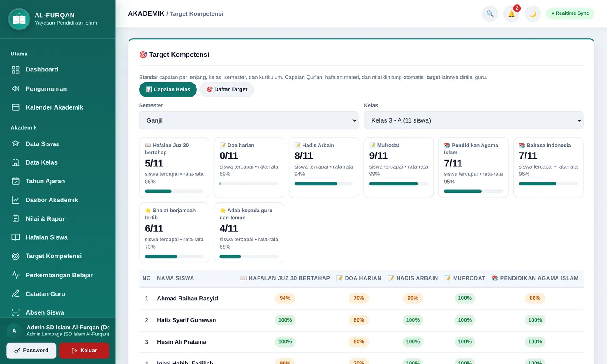
Task: Click the Realtime Sync status pill
Action: (x=570, y=13)
